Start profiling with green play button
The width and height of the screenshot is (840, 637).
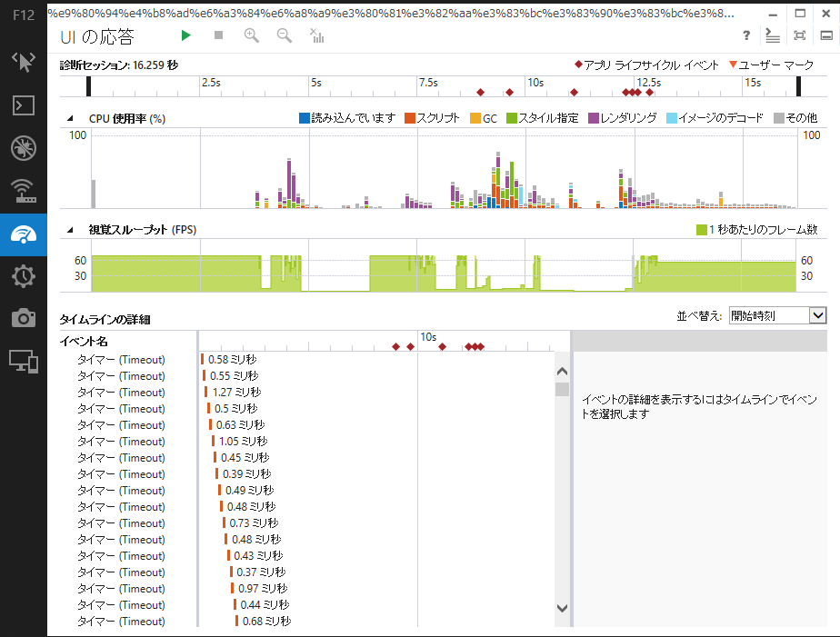pos(185,35)
